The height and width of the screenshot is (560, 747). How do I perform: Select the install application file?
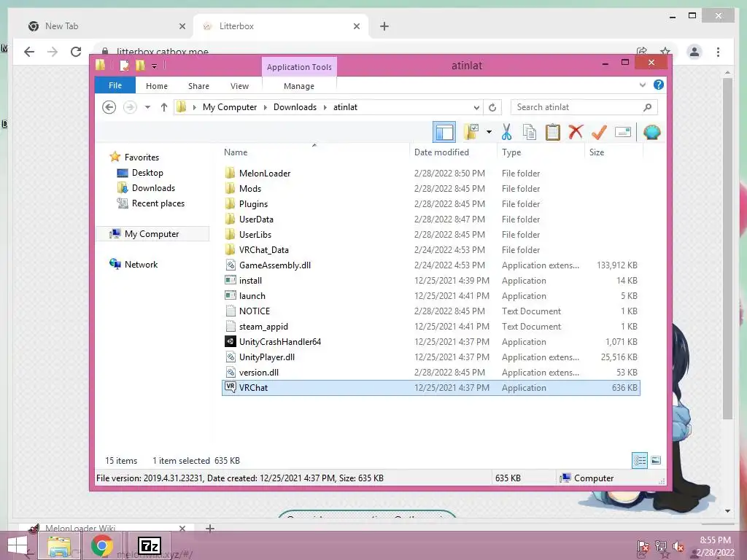(251, 281)
